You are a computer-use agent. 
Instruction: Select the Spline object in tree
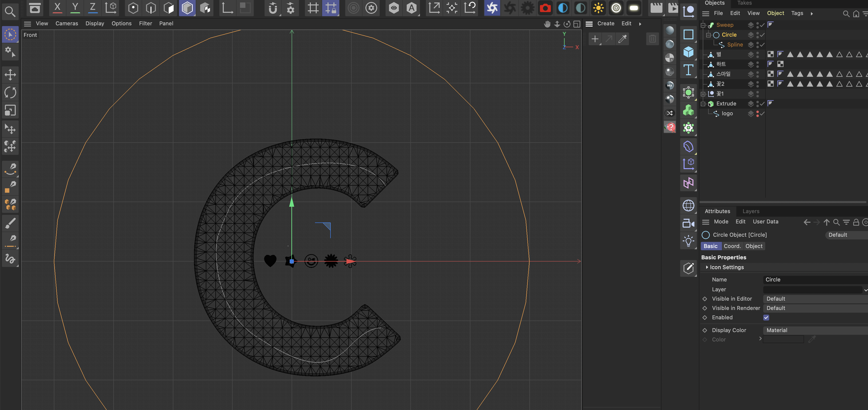(734, 45)
